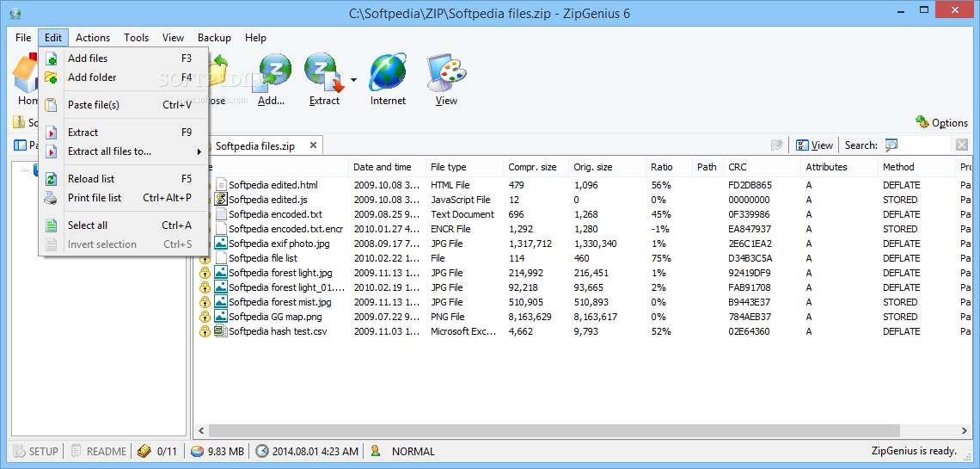Click the 75% ratio cell

pyautogui.click(x=660, y=258)
